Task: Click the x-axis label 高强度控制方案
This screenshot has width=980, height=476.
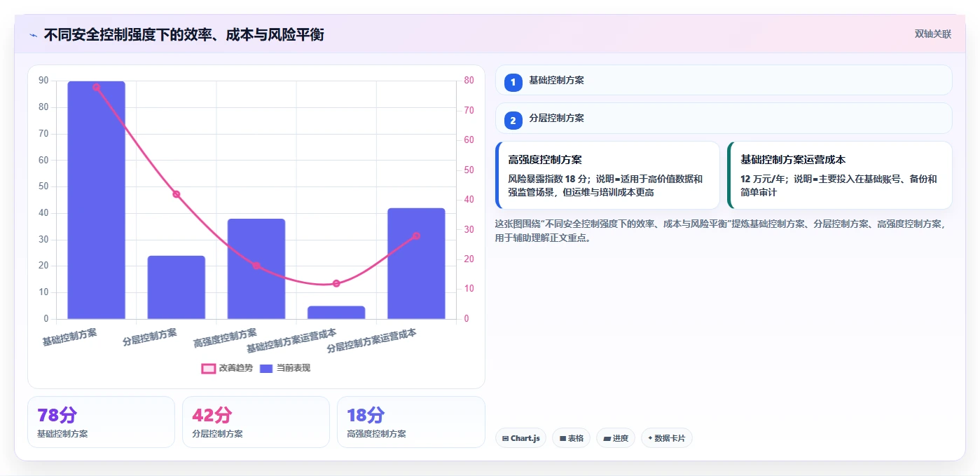Action: pyautogui.click(x=226, y=338)
